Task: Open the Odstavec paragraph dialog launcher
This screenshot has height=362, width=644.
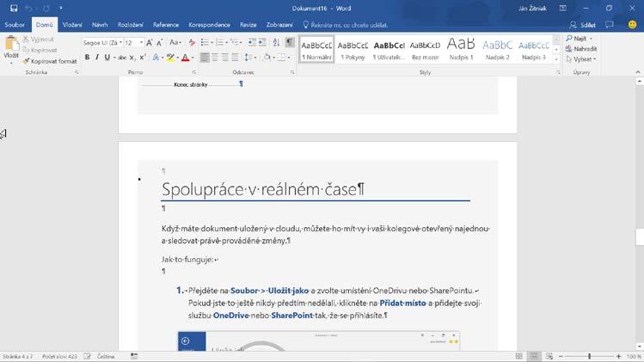Action: click(x=292, y=72)
